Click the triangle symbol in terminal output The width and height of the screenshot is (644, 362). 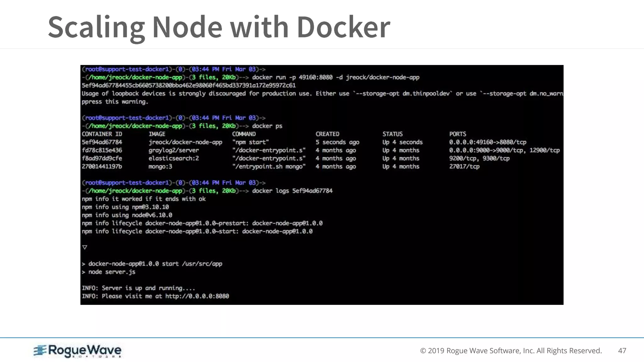pos(85,247)
